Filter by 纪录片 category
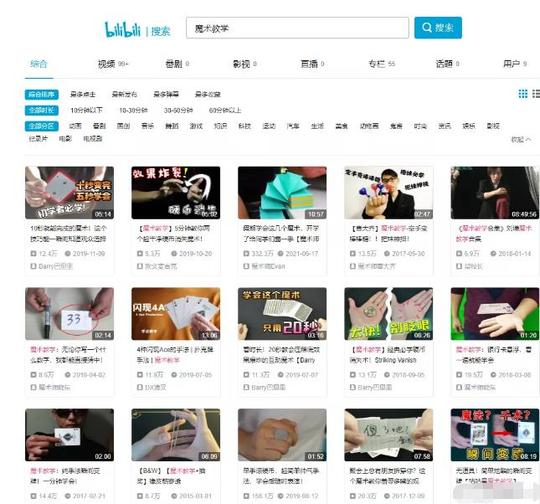Viewport: 540px width, 504px height. click(38, 139)
